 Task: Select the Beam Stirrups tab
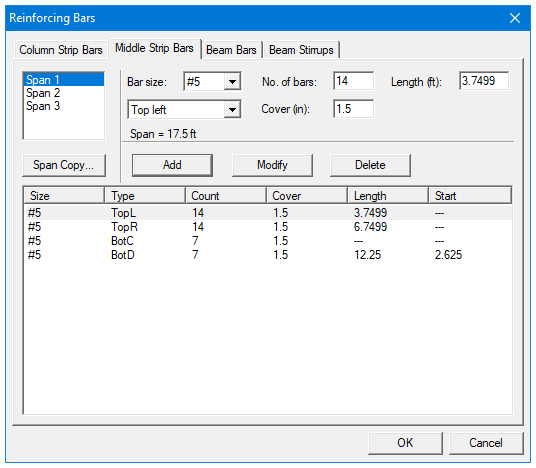(301, 50)
